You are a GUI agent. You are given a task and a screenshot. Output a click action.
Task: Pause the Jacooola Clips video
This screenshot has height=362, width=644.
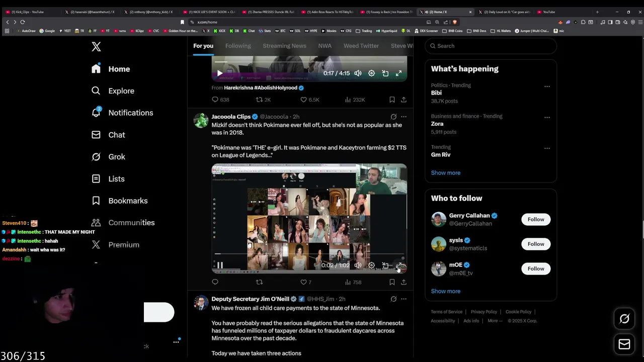pos(220,265)
